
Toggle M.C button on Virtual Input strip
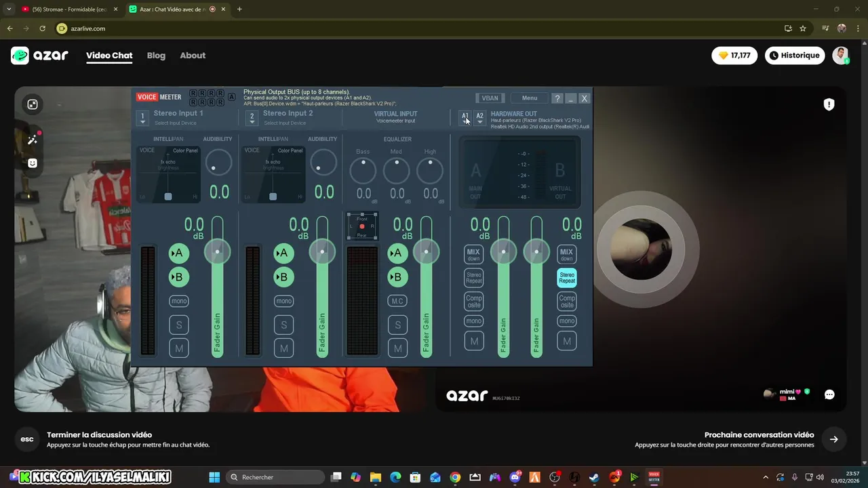click(397, 301)
